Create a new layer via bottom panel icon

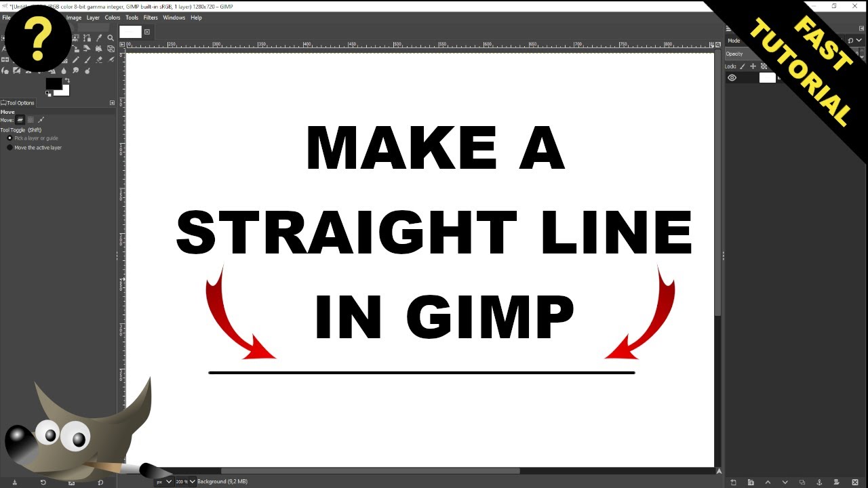733,483
